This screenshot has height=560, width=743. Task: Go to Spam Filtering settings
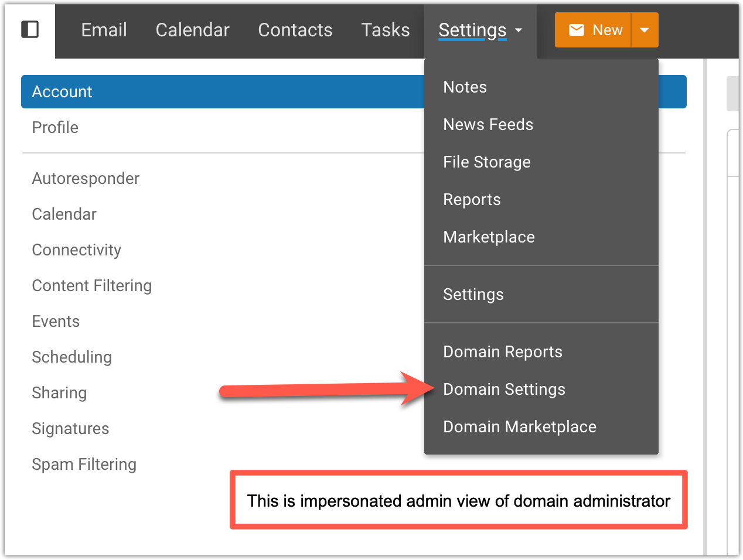click(x=84, y=465)
